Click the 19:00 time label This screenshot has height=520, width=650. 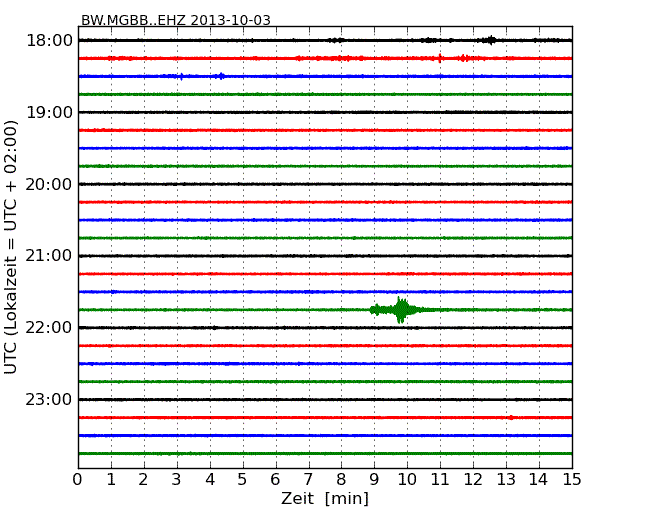pos(49,112)
